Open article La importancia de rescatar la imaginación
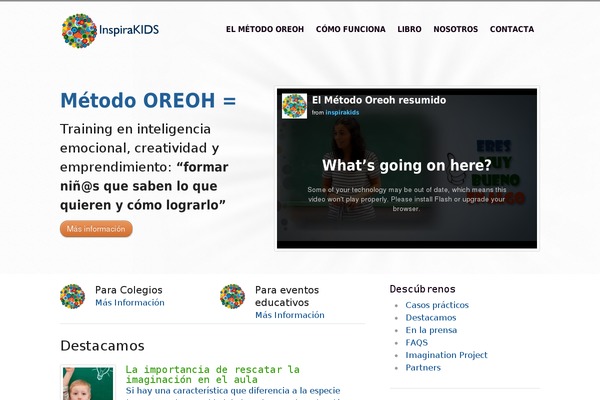Image resolution: width=600 pixels, height=400 pixels. tap(213, 374)
